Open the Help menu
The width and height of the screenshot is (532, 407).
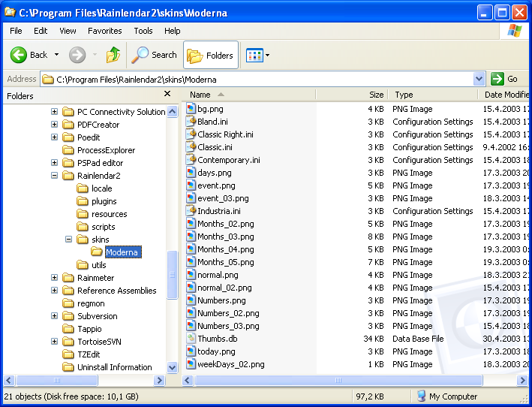(x=173, y=31)
